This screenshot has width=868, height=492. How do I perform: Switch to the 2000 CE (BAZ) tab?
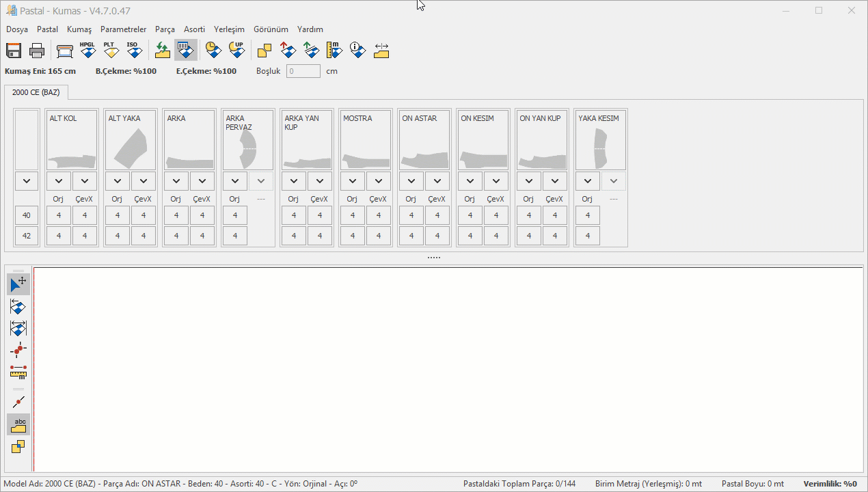(x=36, y=92)
